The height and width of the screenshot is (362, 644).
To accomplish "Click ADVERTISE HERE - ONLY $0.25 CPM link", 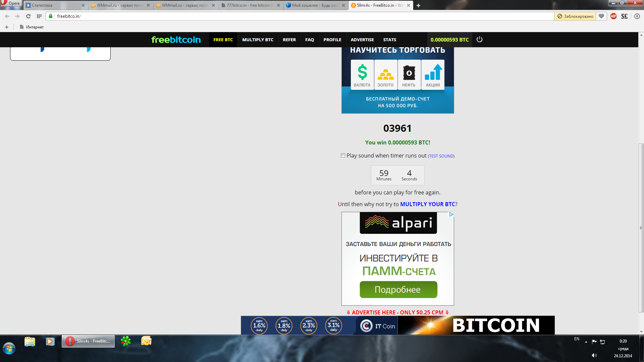I will (x=397, y=312).
